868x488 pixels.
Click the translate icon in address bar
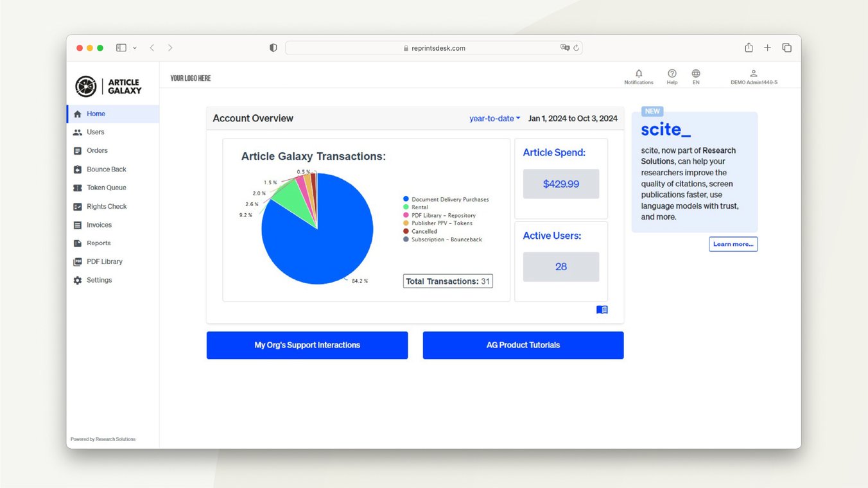coord(565,48)
